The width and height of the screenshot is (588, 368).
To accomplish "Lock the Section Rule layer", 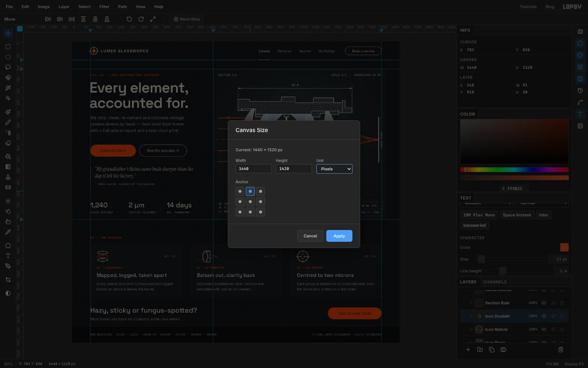I will tap(562, 303).
